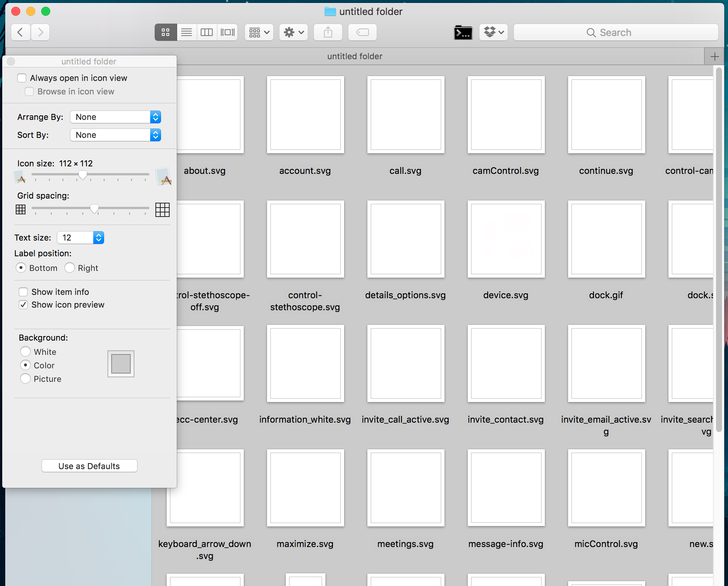Switch to Cover Flow view
The image size is (728, 586).
(227, 33)
